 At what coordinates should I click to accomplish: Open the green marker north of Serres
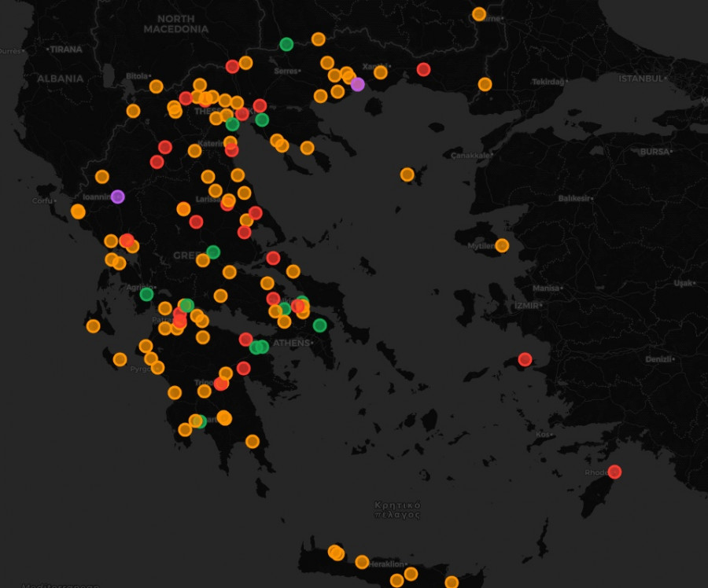[x=286, y=44]
